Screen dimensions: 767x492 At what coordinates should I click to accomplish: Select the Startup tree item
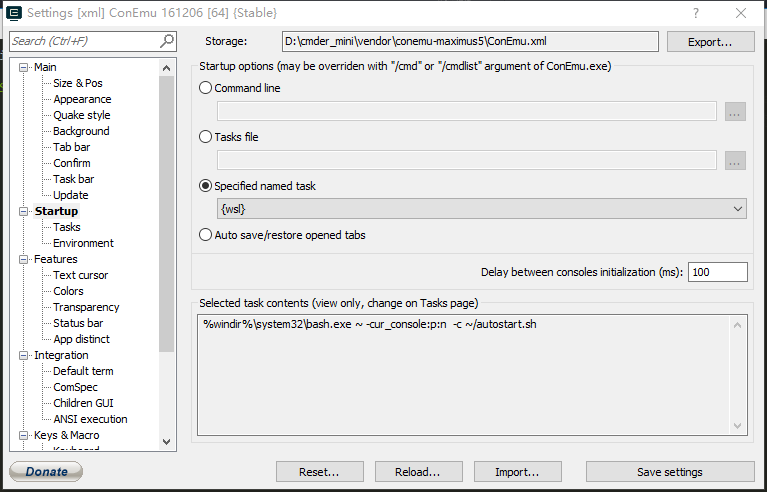coord(56,211)
